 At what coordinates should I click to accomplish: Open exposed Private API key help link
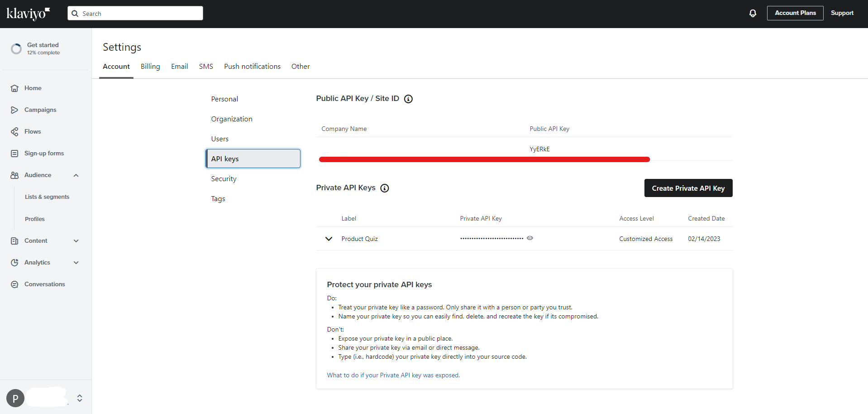pyautogui.click(x=393, y=375)
